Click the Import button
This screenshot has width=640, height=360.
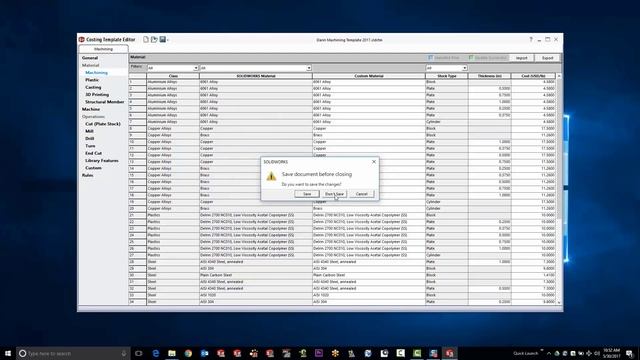[522, 58]
